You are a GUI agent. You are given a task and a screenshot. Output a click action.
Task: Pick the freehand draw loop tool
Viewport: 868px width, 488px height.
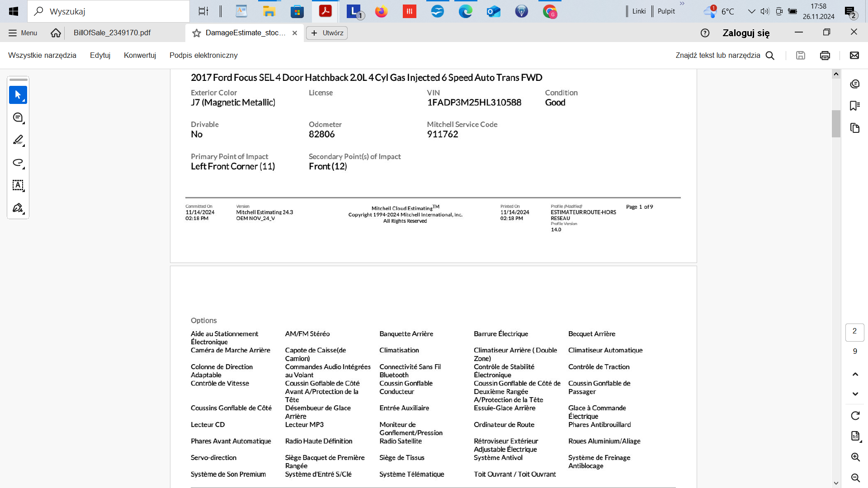[x=18, y=163]
